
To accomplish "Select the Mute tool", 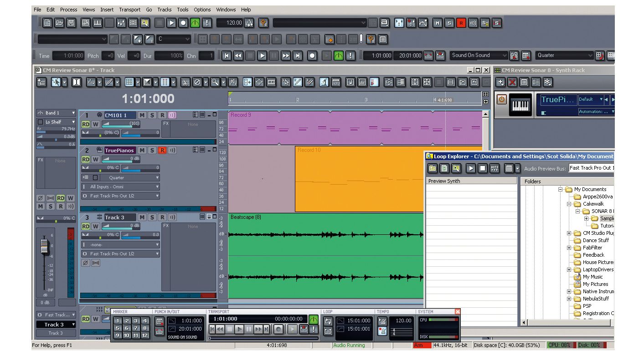I will [x=197, y=82].
